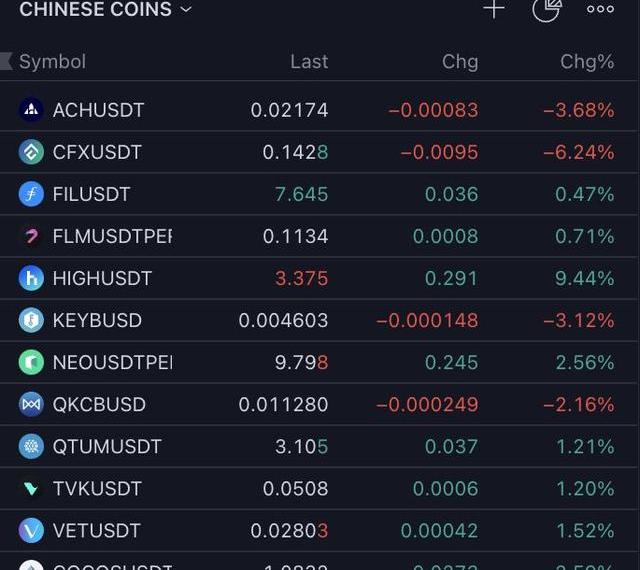
Task: Select the TVKUSDT row
Action: click(x=319, y=488)
